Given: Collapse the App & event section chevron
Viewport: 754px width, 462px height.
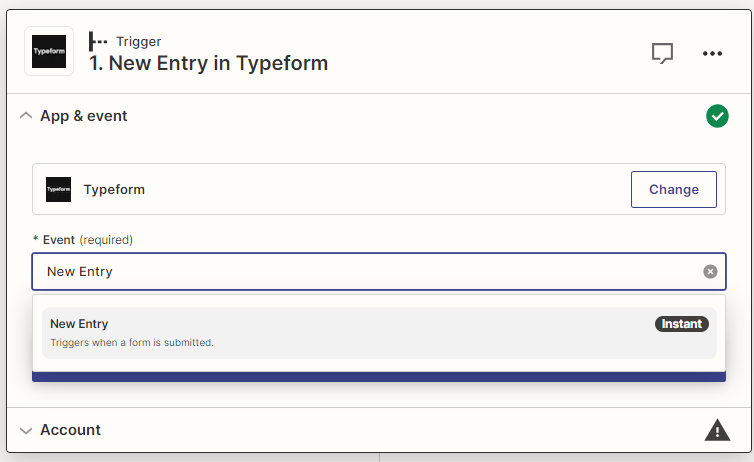Looking at the screenshot, I should click(x=26, y=116).
